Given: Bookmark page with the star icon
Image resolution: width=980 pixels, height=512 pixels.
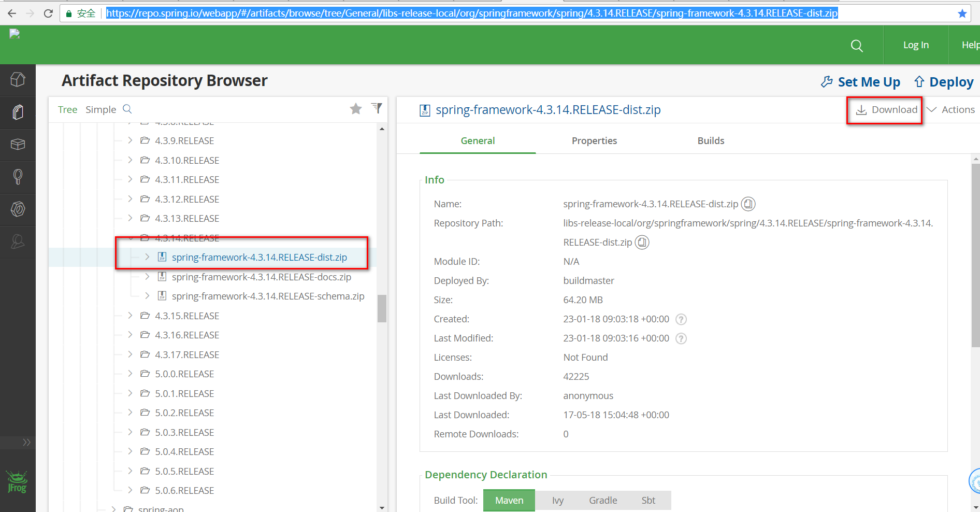Looking at the screenshot, I should point(962,13).
